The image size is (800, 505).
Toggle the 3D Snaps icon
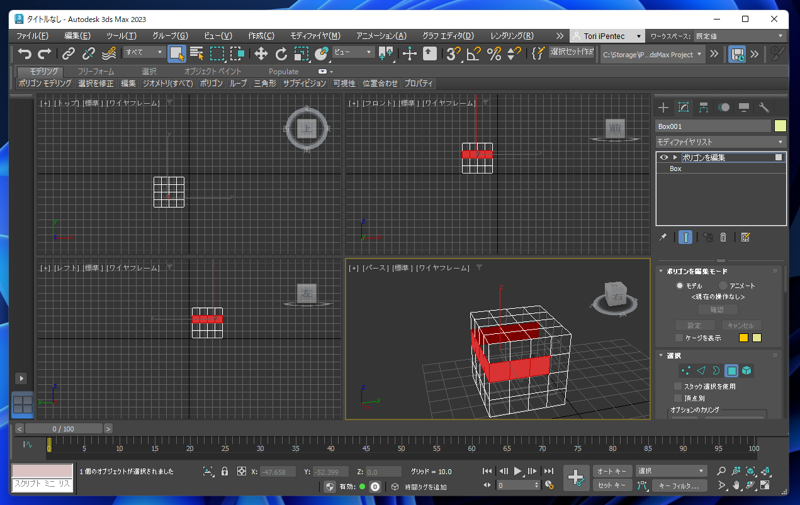(x=453, y=54)
